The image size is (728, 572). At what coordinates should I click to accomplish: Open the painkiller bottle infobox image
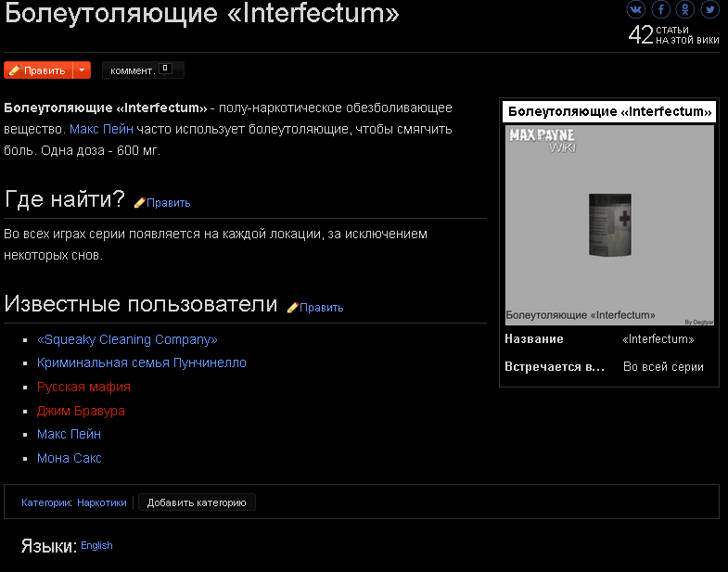click(x=609, y=225)
